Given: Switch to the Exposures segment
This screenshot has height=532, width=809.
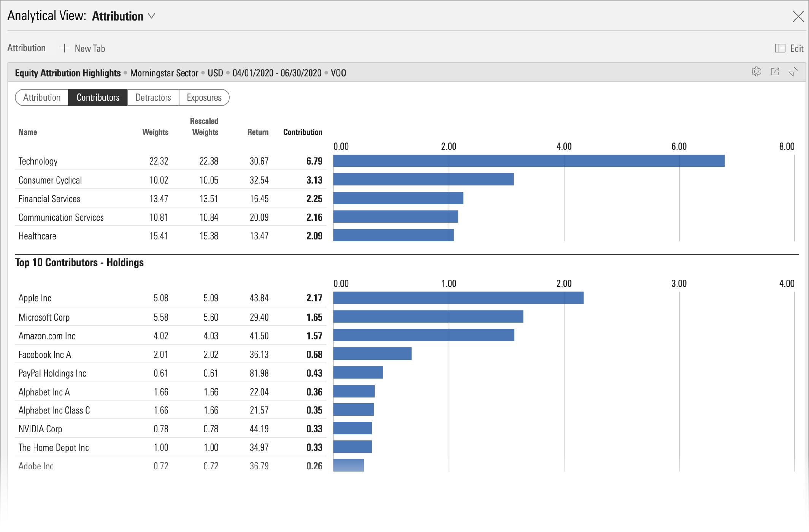Looking at the screenshot, I should 204,98.
